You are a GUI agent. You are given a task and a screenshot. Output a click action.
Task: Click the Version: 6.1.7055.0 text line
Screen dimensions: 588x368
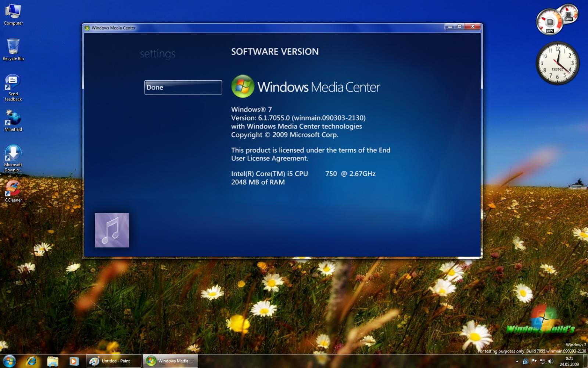point(298,118)
